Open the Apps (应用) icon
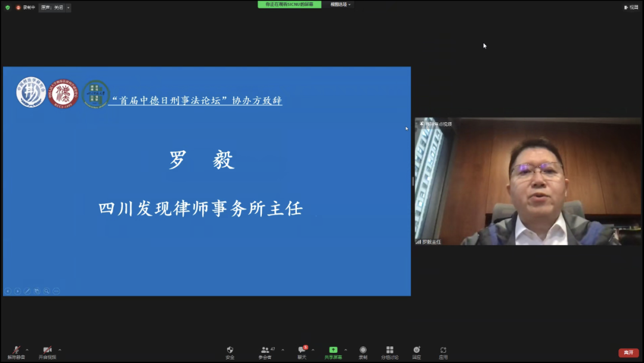 click(443, 350)
